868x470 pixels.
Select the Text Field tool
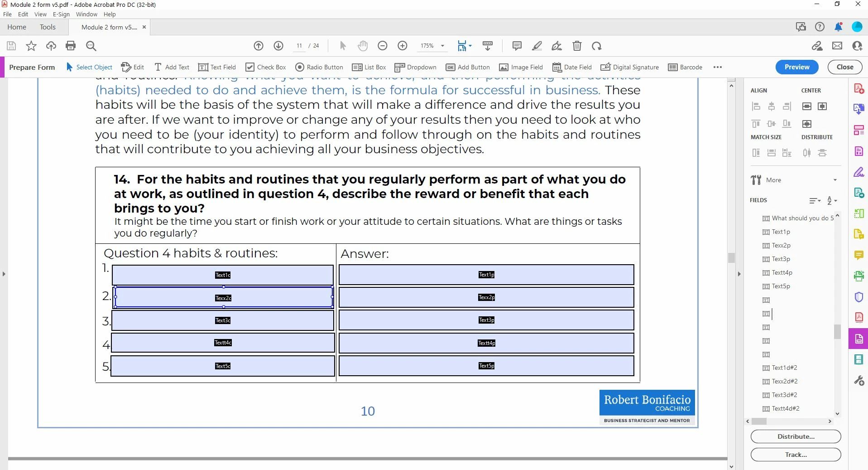click(x=217, y=67)
